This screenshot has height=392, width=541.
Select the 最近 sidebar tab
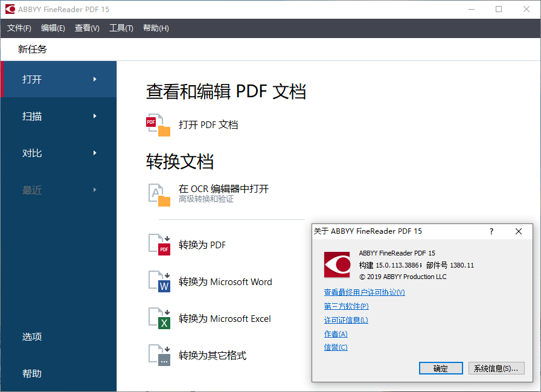(x=59, y=190)
